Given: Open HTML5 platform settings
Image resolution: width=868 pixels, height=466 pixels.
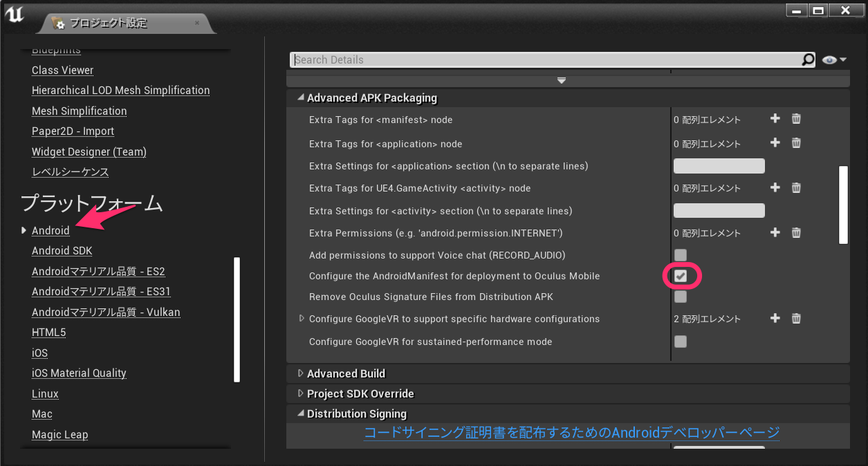Looking at the screenshot, I should pos(48,333).
